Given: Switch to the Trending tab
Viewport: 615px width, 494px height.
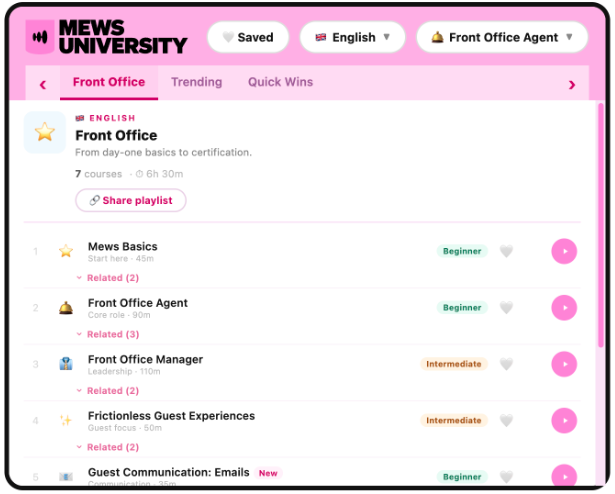Looking at the screenshot, I should (197, 82).
